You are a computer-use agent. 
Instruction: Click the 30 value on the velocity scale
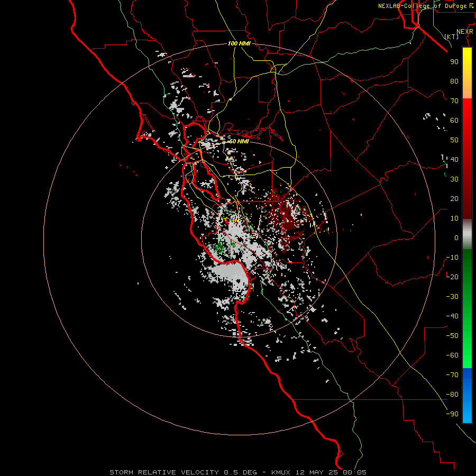454,179
